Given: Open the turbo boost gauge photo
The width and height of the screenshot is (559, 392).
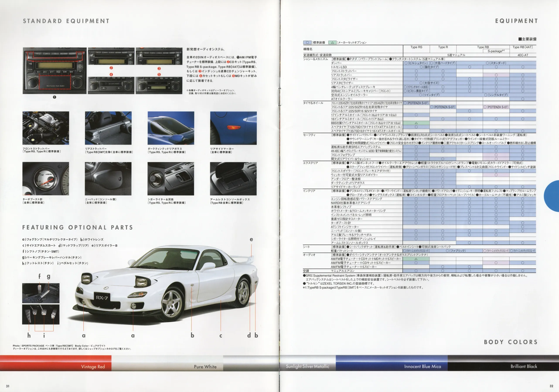Looking at the screenshot, I should click(46, 179).
